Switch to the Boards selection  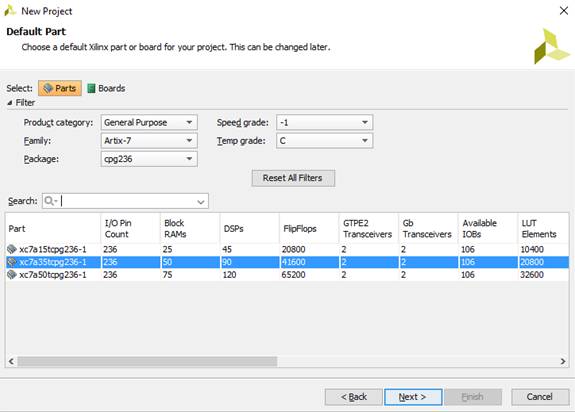pos(106,88)
